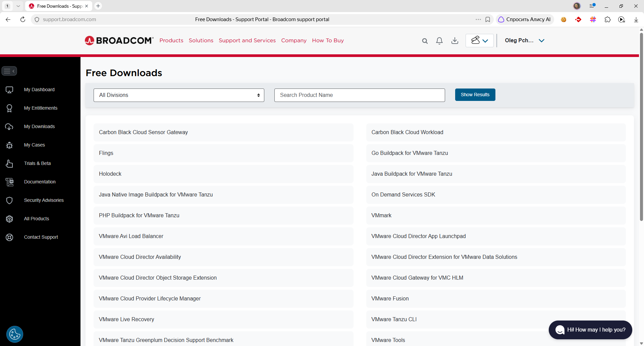Open Carbon Black Cloud Workload
The height and width of the screenshot is (346, 644).
(x=496, y=132)
